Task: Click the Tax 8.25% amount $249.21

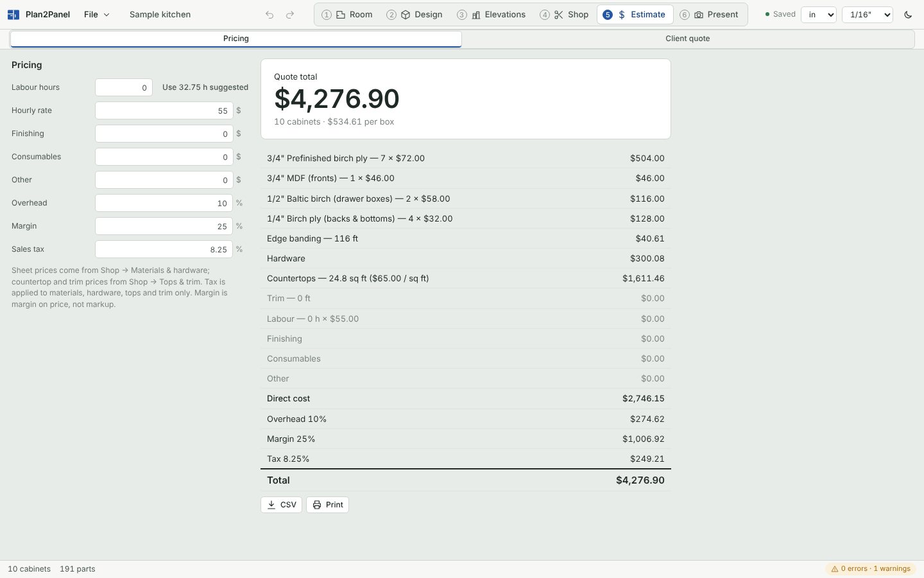Action: [x=647, y=459]
